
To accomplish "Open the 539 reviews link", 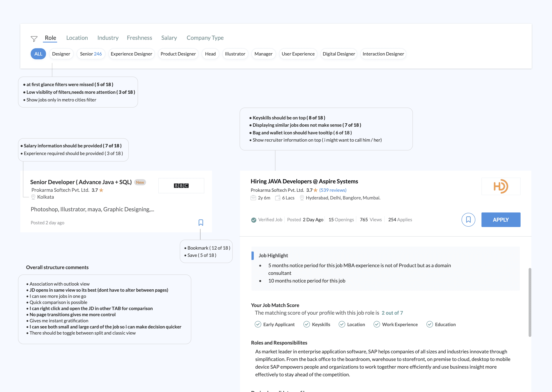I will click(x=333, y=190).
